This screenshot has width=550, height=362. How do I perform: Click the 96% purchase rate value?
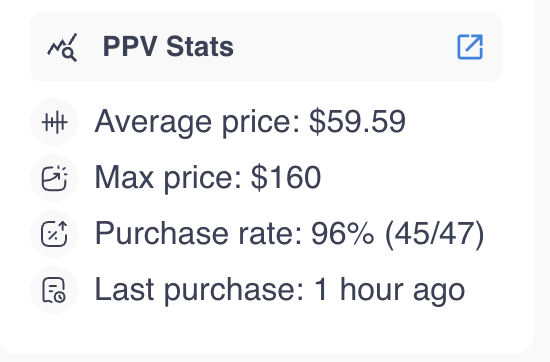click(343, 233)
